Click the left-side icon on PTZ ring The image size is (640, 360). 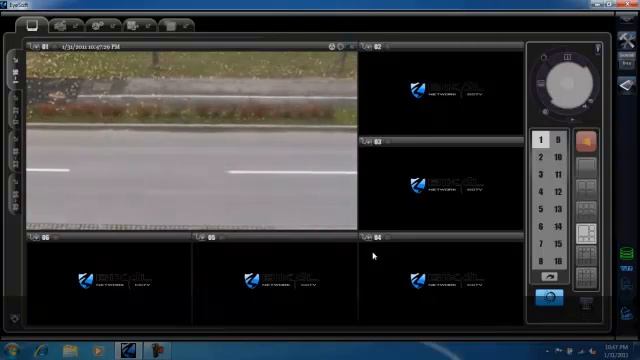(540, 84)
